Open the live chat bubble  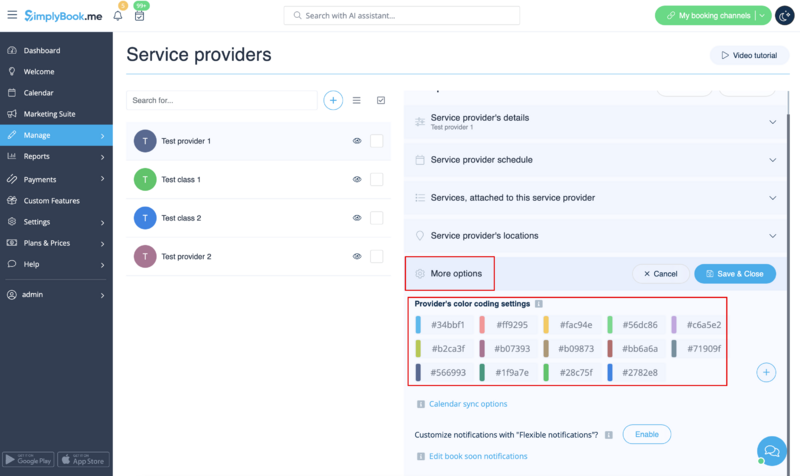[x=771, y=450]
